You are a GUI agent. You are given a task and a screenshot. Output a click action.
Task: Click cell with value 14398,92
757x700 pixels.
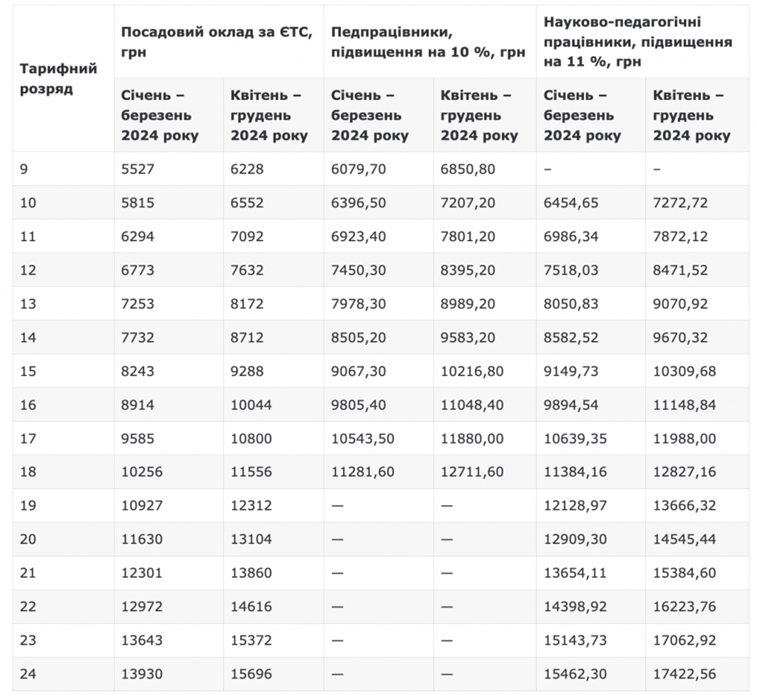575,607
